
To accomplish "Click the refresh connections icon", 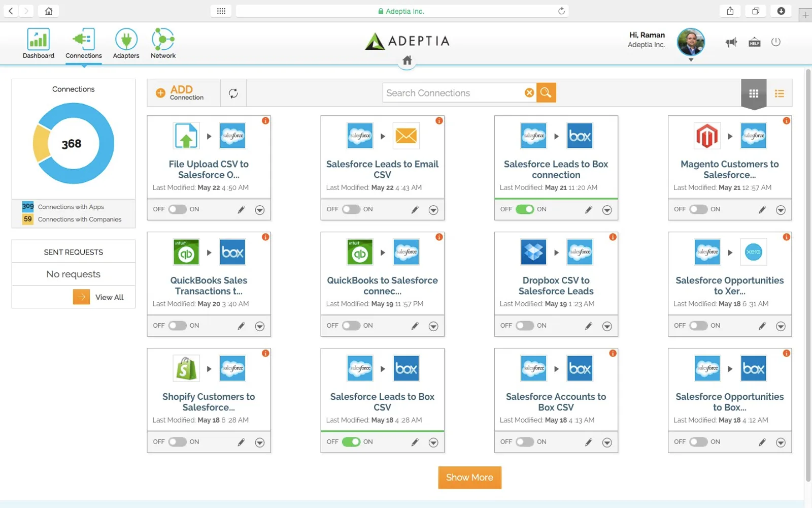I will tap(233, 93).
